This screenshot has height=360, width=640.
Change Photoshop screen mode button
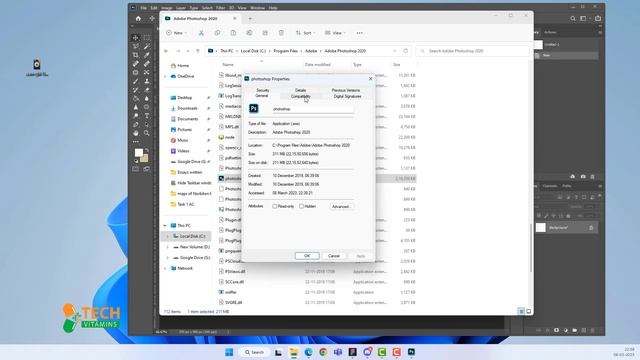tap(147, 169)
